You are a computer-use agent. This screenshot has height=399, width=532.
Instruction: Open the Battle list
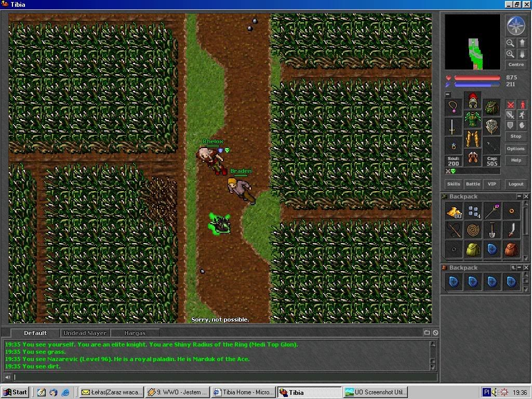473,184
